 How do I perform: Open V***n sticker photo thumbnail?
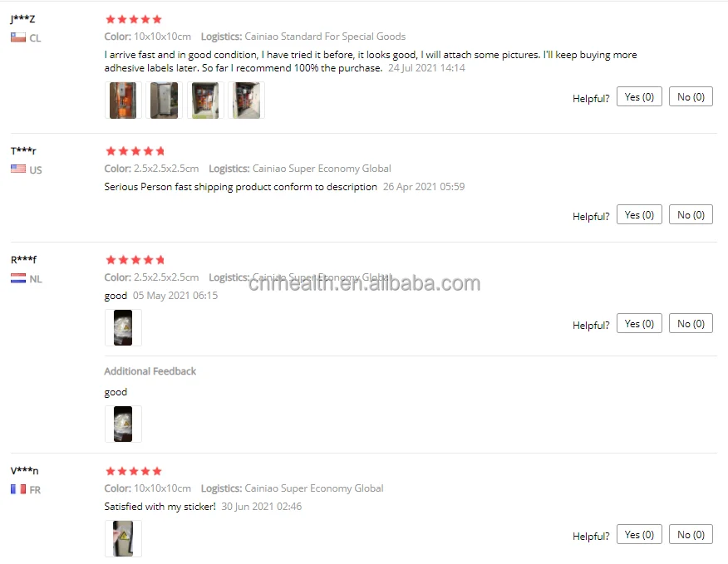[x=123, y=538]
